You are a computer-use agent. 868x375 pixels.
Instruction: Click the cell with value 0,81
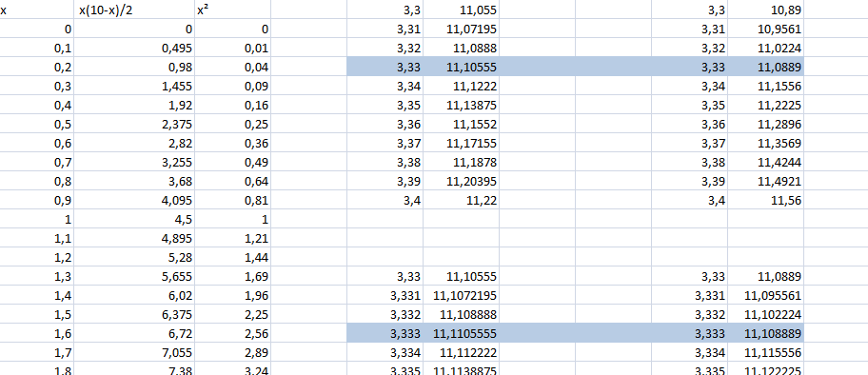click(232, 201)
